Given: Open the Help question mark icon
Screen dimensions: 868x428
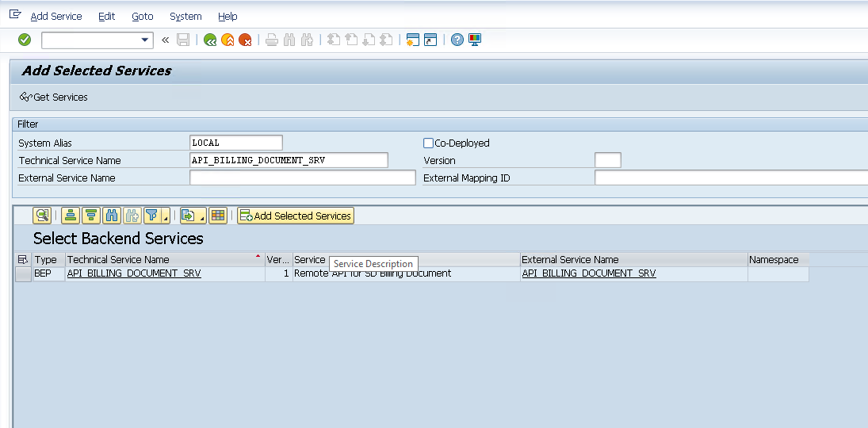Looking at the screenshot, I should pyautogui.click(x=457, y=40).
